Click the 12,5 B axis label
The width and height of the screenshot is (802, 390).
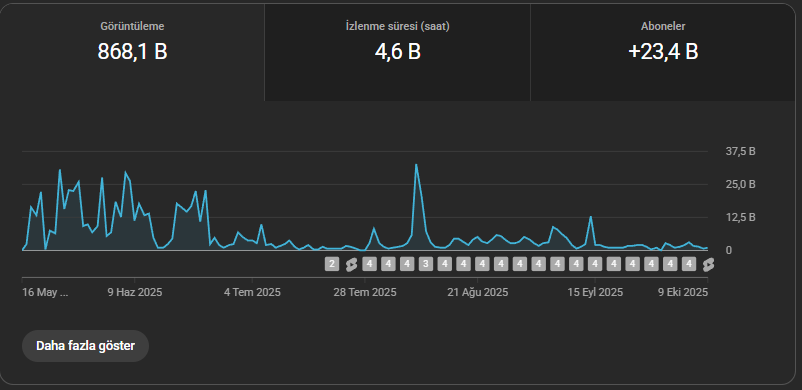[x=740, y=218]
